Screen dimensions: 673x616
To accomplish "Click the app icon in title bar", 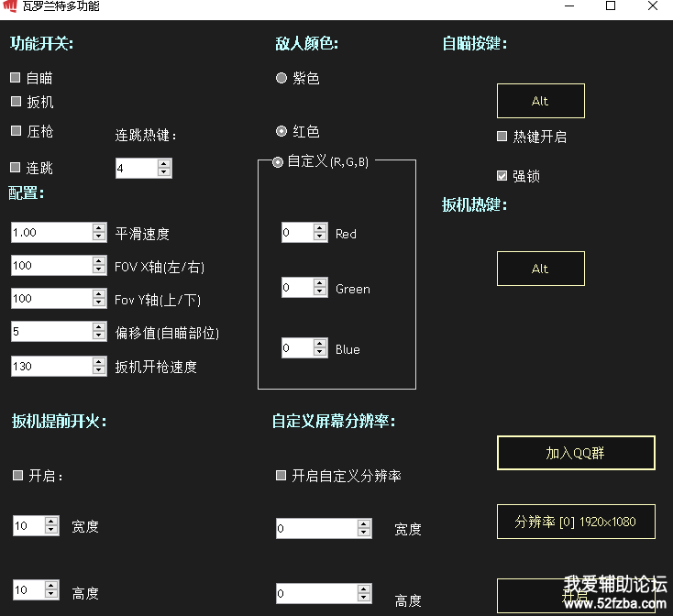I will pos(9,5).
